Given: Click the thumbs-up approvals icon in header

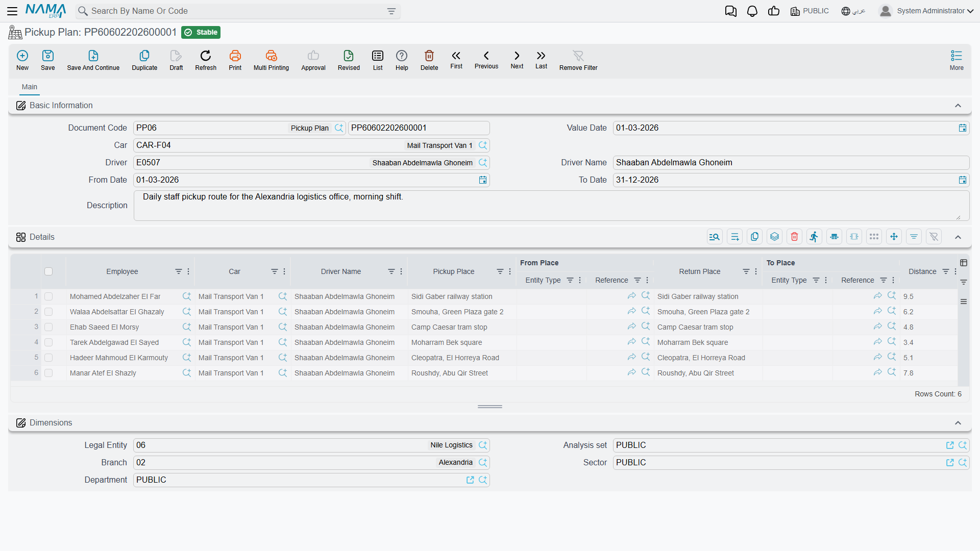Looking at the screenshot, I should coord(773,11).
